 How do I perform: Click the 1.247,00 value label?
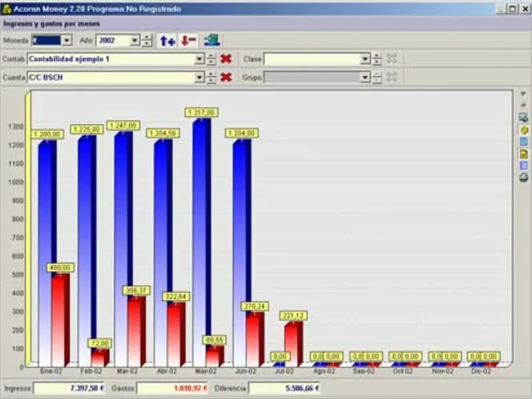(x=123, y=125)
